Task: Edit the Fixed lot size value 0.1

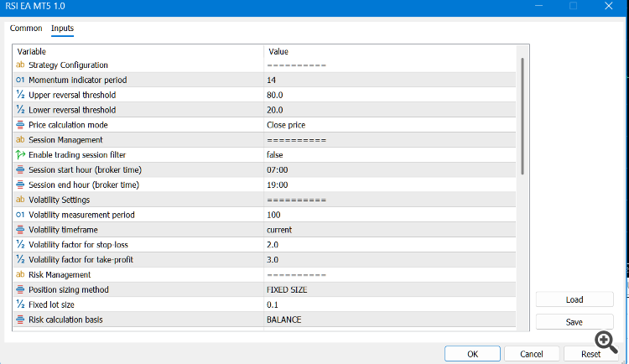Action: click(x=389, y=304)
